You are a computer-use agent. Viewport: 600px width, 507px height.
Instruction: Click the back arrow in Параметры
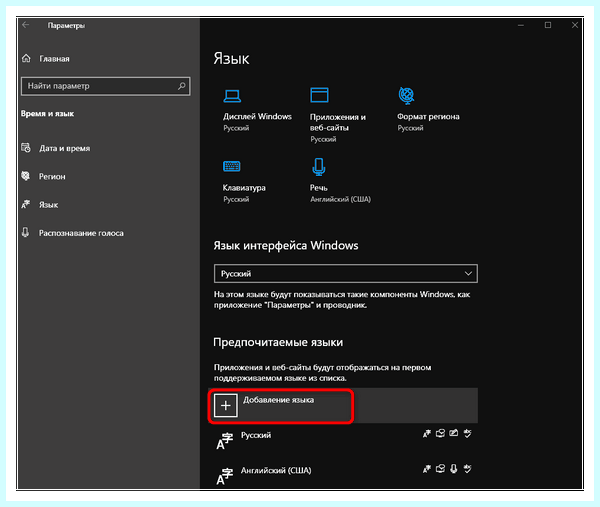point(26,25)
